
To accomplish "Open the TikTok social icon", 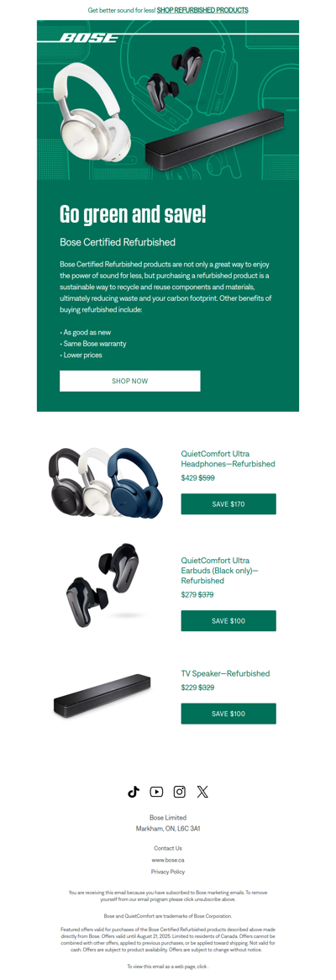I will click(133, 791).
